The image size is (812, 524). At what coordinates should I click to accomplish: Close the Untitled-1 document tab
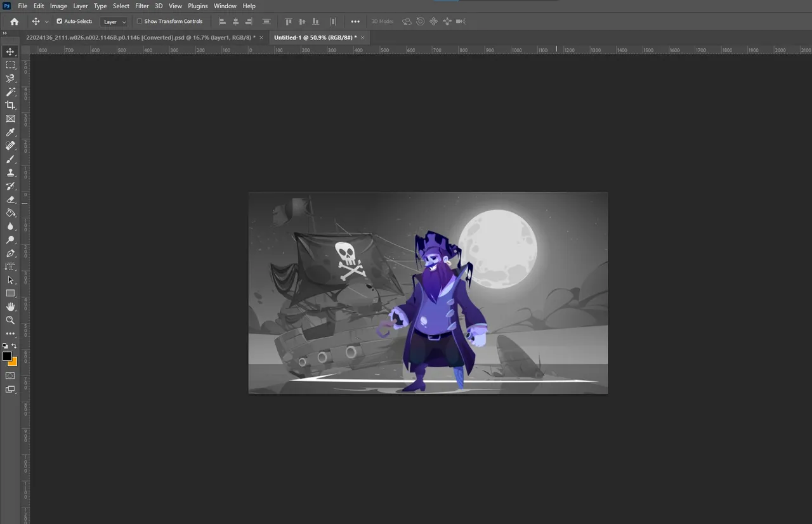[x=363, y=37]
